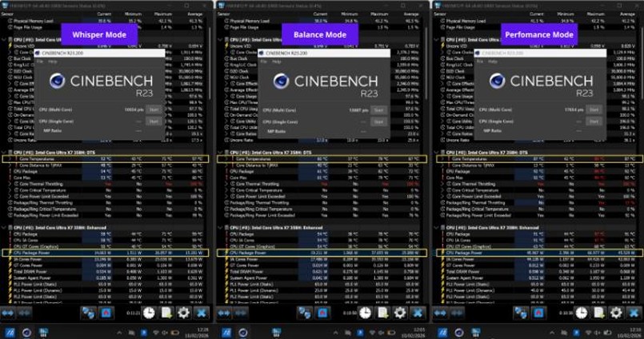The image size is (644, 339).
Task: Start CPU Single Core test in Performance Mode Cinebench
Action: click(x=594, y=122)
